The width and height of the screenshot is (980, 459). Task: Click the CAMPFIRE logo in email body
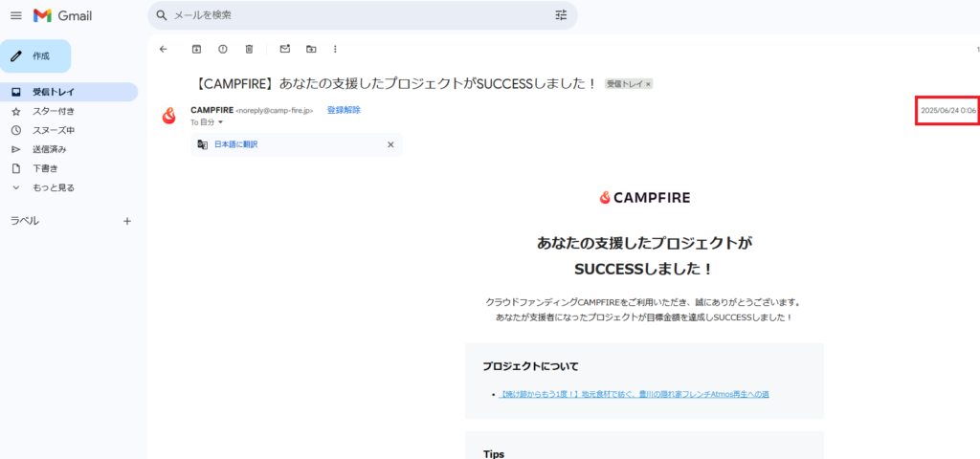click(644, 198)
